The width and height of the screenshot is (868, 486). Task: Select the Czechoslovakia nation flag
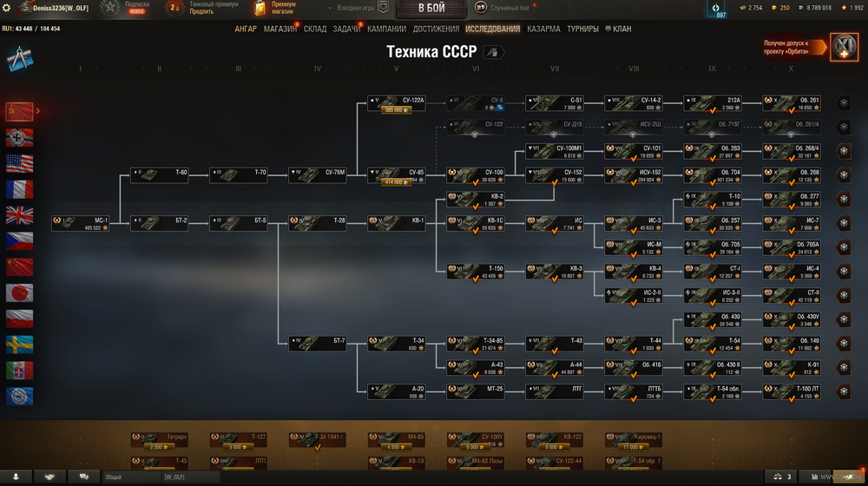(19, 240)
